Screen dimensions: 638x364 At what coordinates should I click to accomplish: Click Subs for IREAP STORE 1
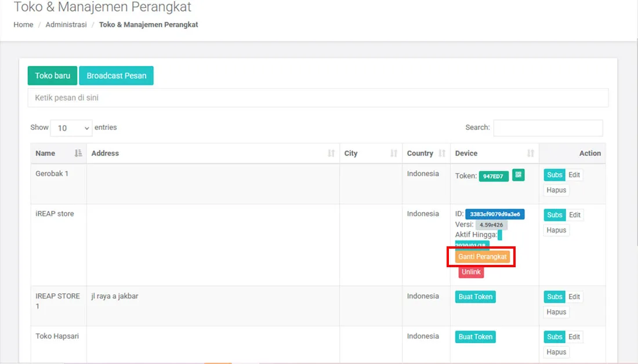coord(554,297)
